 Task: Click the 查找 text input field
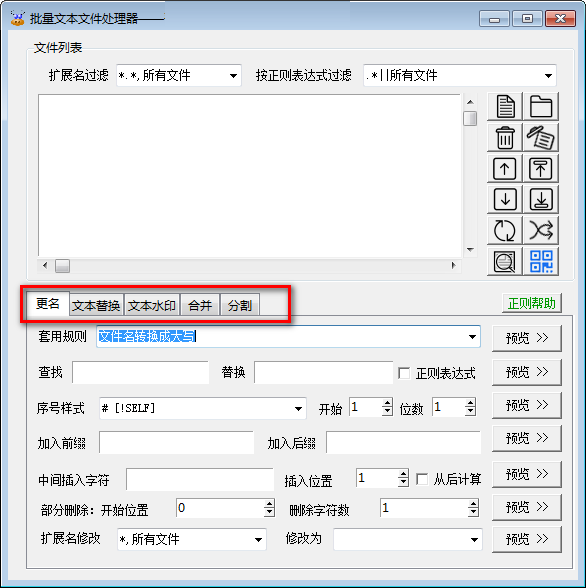140,372
